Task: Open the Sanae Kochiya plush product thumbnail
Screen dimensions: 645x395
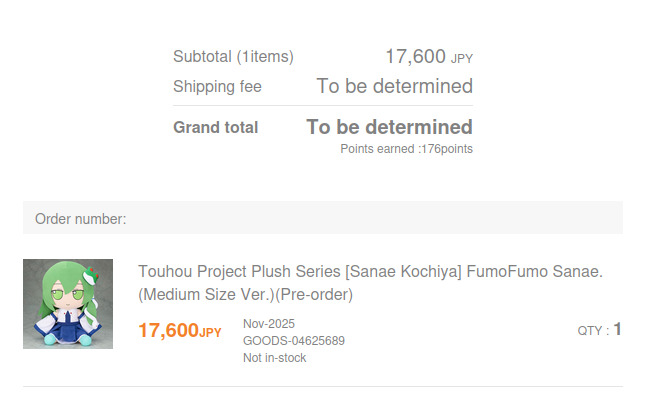Action: (68, 304)
